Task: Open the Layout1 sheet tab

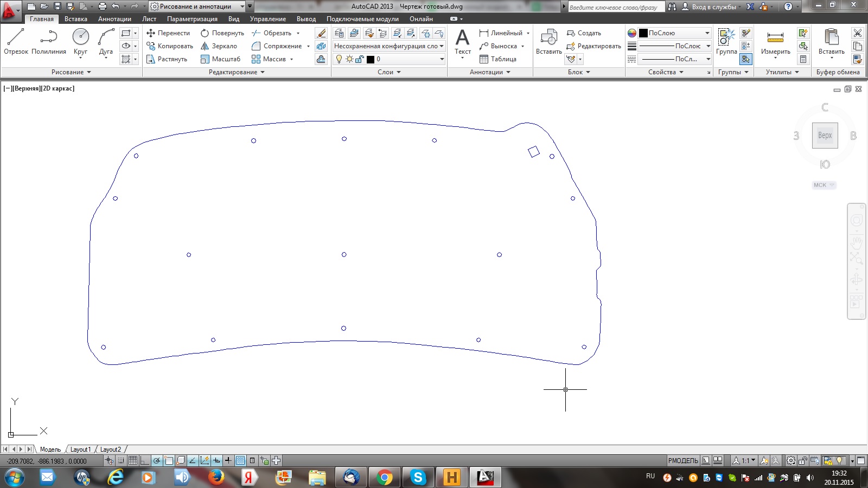Action: [x=80, y=450]
